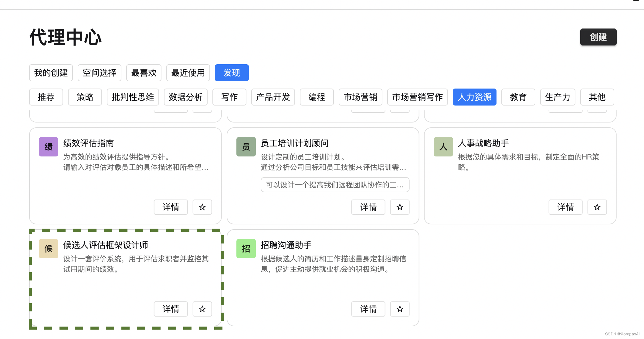Favorite the 员工培训计划顾问 agent
644x339 pixels.
click(400, 207)
